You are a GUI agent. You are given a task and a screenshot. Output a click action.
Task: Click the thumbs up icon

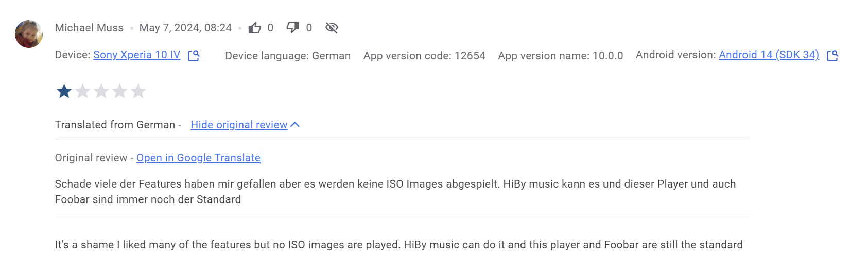pos(255,28)
